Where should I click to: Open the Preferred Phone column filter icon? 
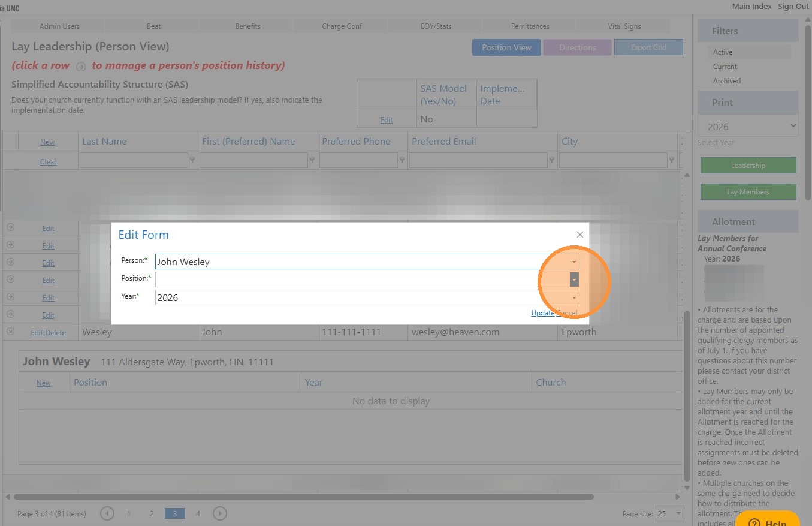(x=402, y=161)
